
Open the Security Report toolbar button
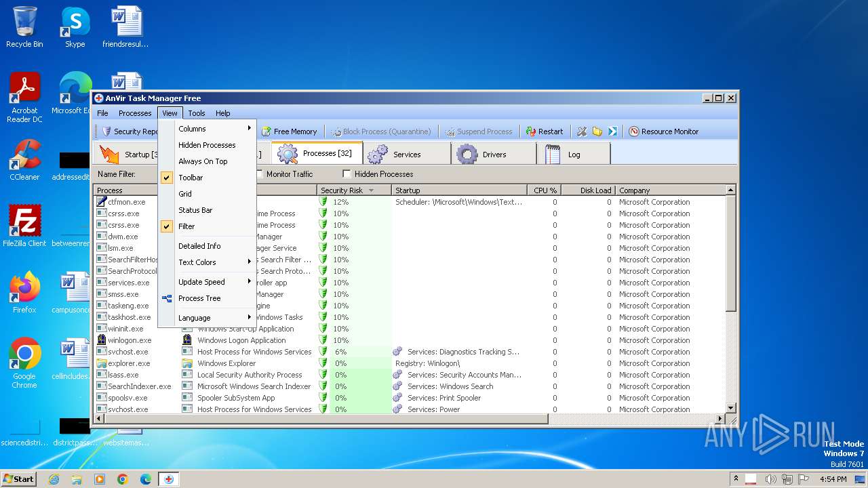click(129, 131)
